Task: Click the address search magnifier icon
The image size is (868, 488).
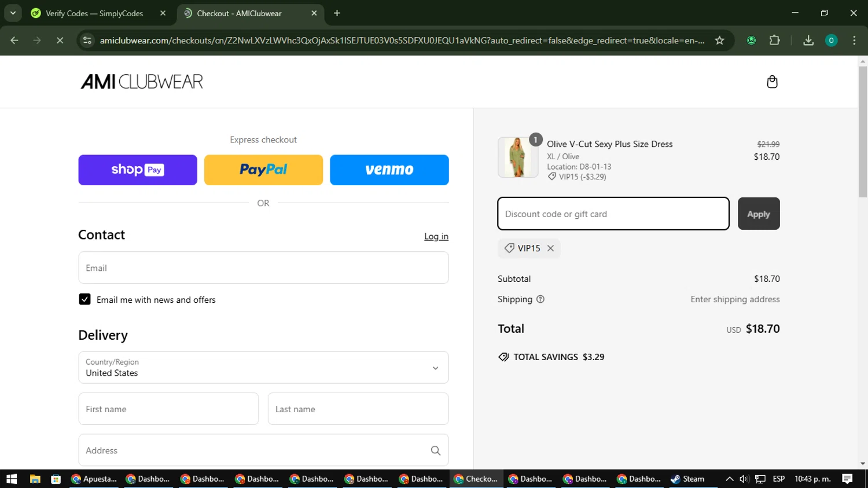Action: [x=436, y=450]
